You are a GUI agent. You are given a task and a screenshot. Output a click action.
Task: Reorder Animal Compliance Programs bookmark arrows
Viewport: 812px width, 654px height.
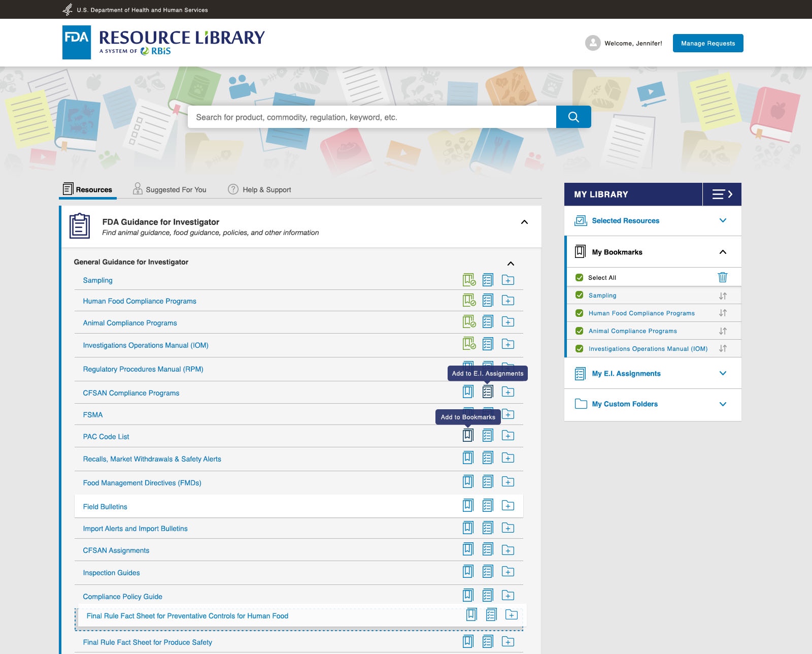click(x=723, y=331)
